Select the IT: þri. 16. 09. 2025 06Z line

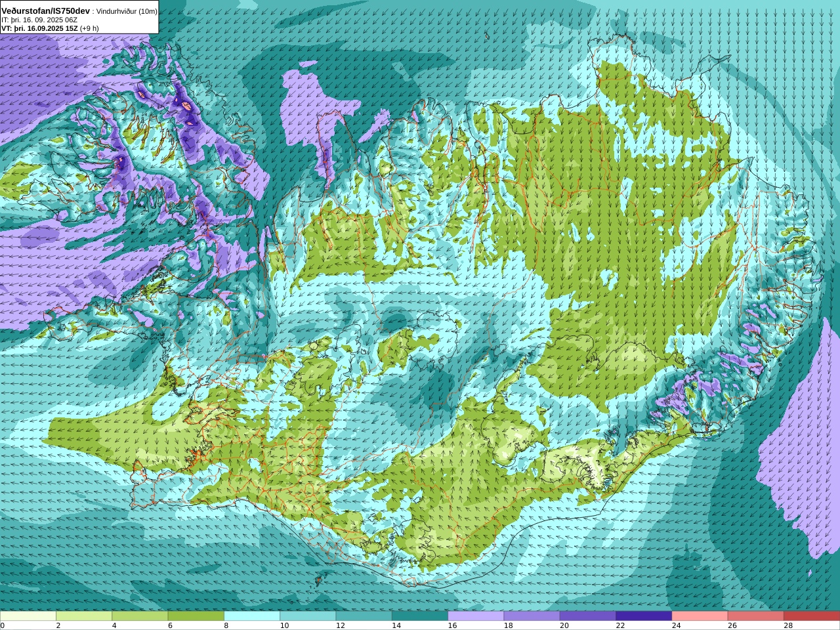[x=39, y=20]
